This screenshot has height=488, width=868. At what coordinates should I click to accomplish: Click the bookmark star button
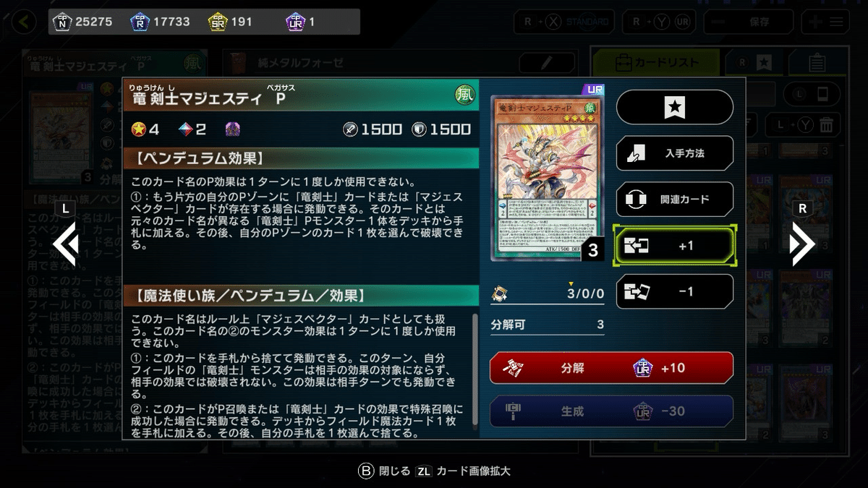[674, 108]
